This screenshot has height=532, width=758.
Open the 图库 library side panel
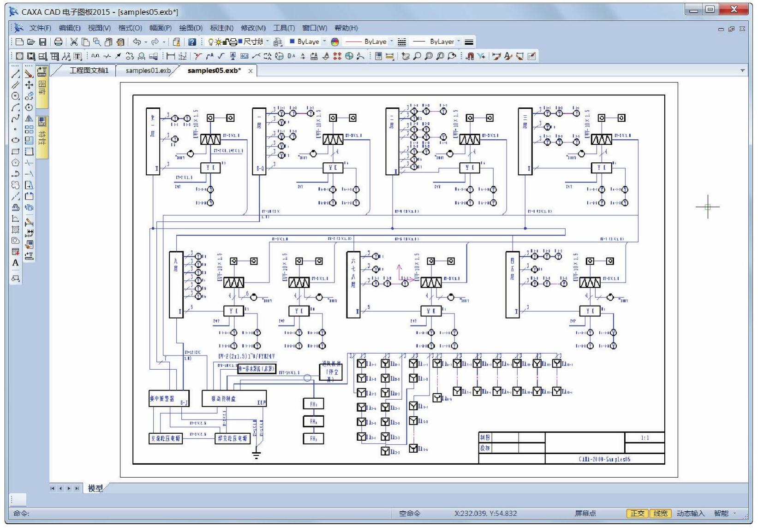pyautogui.click(x=42, y=87)
